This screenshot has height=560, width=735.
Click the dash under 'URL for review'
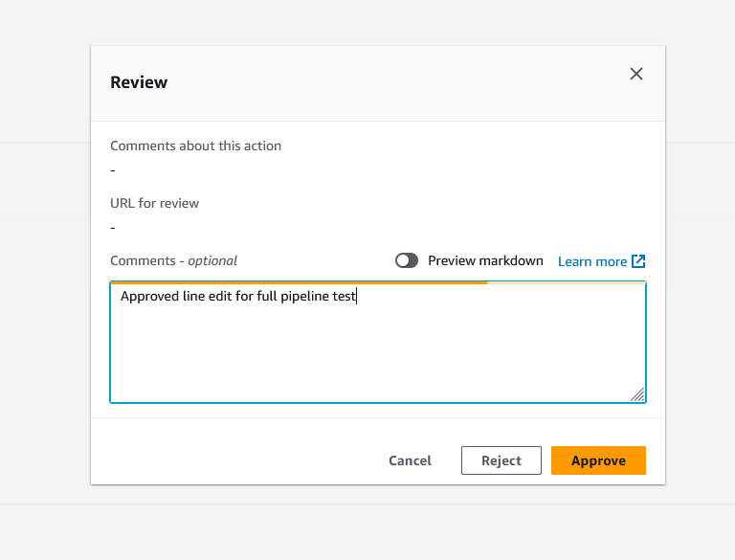[x=113, y=228]
